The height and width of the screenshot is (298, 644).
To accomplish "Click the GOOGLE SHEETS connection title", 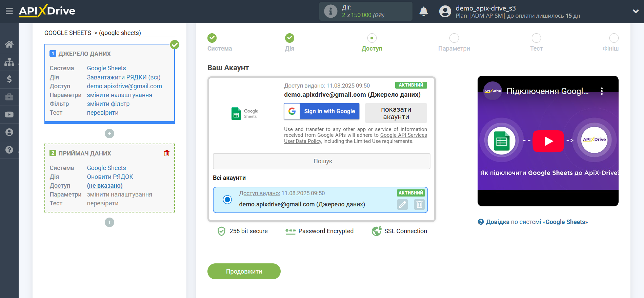I will point(93,33).
